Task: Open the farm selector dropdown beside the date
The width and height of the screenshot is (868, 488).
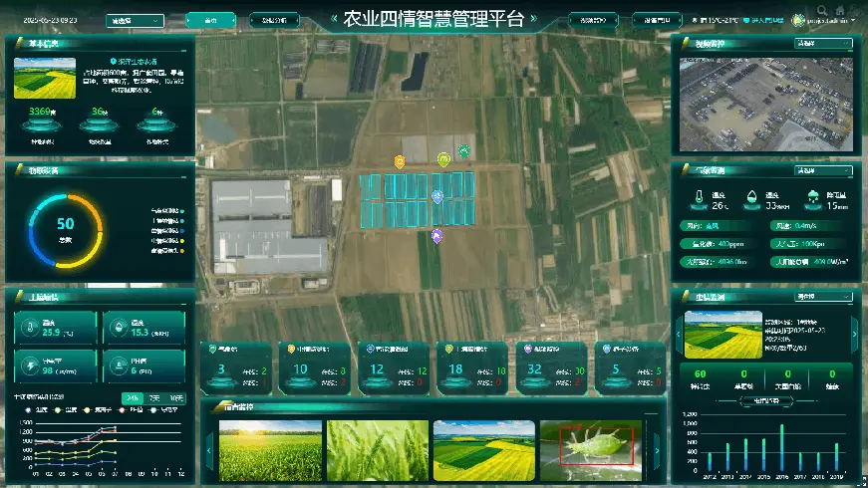Action: click(135, 21)
